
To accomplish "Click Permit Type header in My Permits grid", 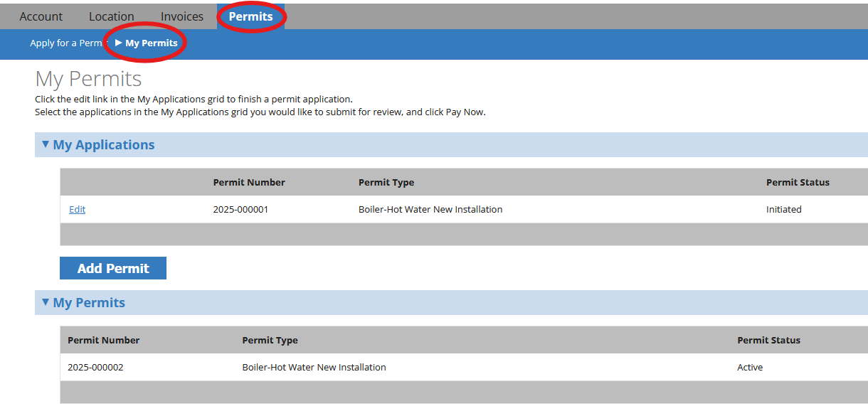I will point(270,341).
